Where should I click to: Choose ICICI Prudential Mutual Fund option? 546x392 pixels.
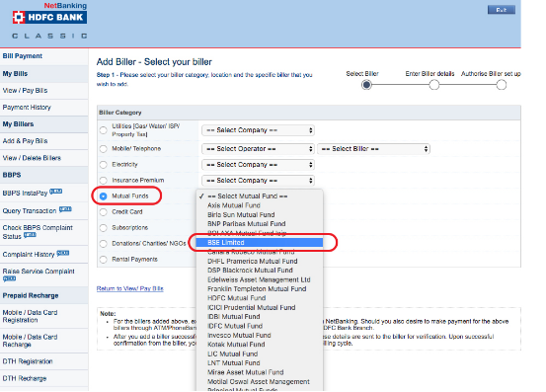[x=260, y=308]
